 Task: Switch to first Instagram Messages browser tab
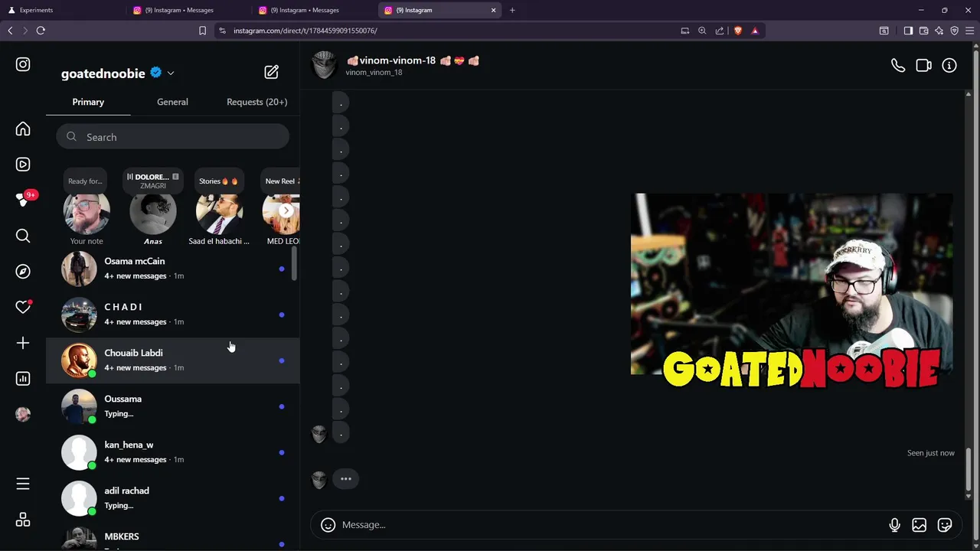tap(186, 10)
